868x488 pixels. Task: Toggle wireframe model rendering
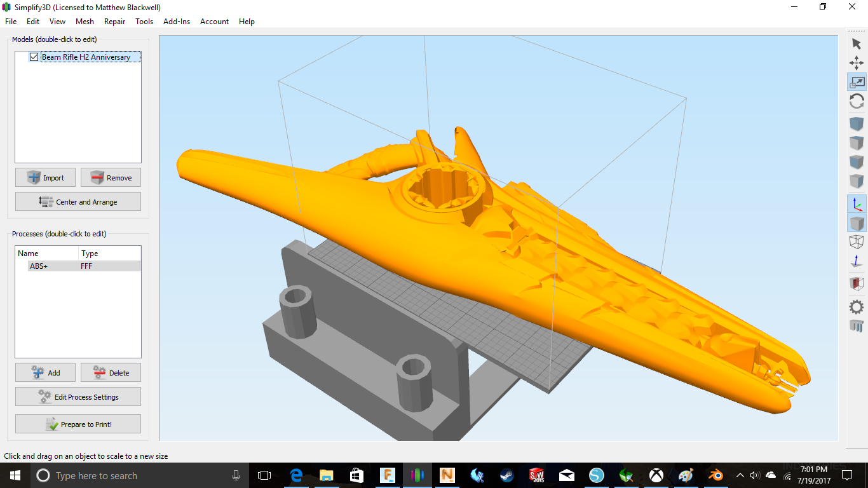pyautogui.click(x=857, y=242)
